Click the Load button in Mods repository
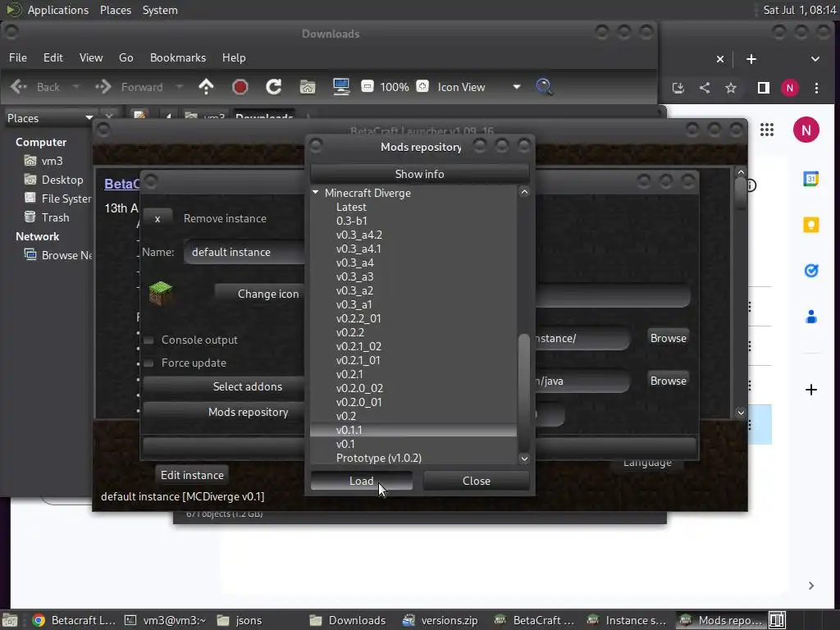840x630 pixels. (x=362, y=481)
